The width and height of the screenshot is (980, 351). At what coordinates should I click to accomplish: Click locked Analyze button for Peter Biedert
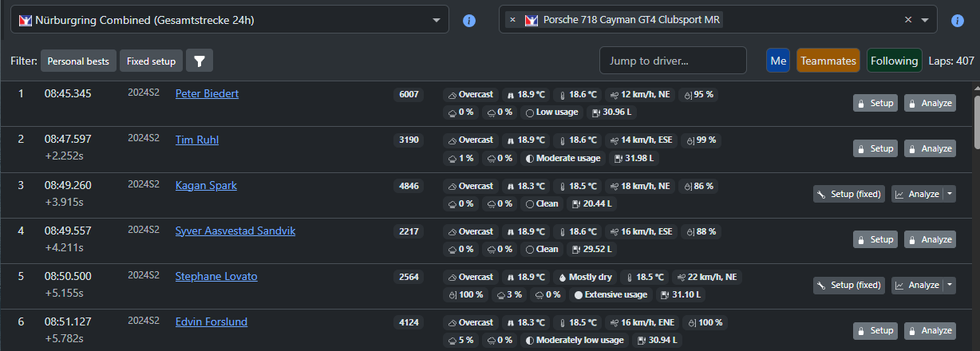click(930, 103)
